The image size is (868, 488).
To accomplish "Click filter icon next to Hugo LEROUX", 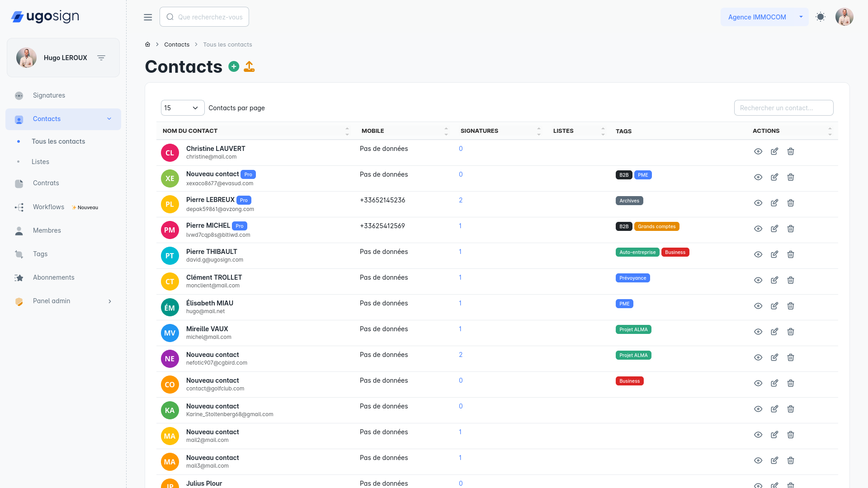I will [x=101, y=58].
